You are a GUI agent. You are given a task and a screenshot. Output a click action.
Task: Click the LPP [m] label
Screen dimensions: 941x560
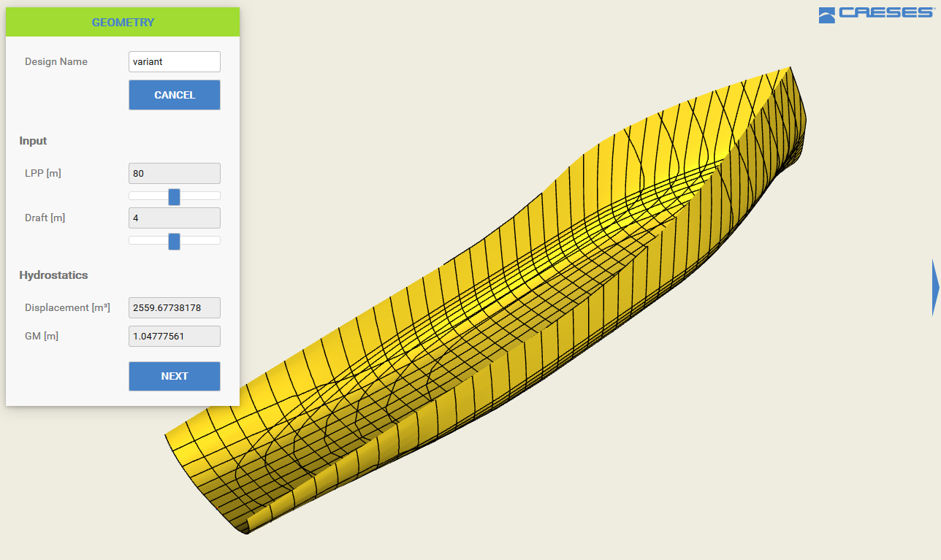click(43, 174)
